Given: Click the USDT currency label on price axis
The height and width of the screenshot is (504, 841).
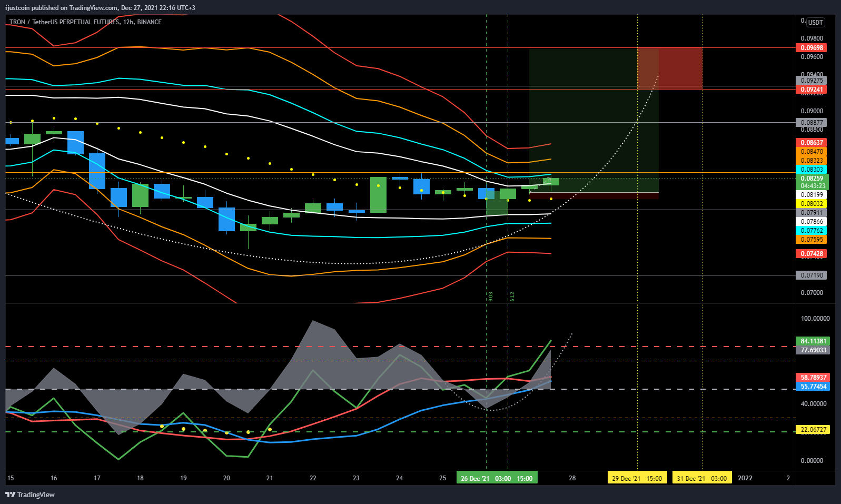Looking at the screenshot, I should click(816, 22).
